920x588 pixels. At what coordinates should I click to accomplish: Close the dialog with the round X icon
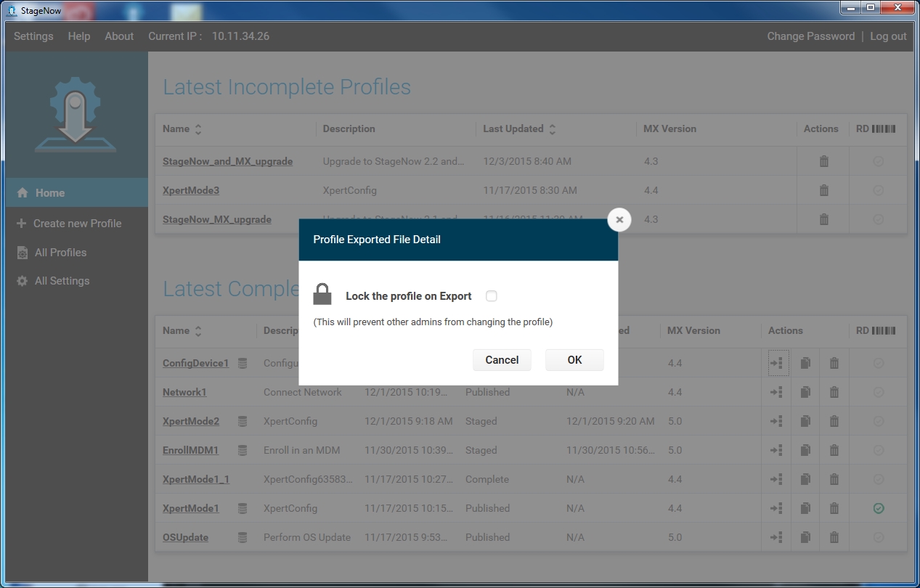(x=619, y=219)
